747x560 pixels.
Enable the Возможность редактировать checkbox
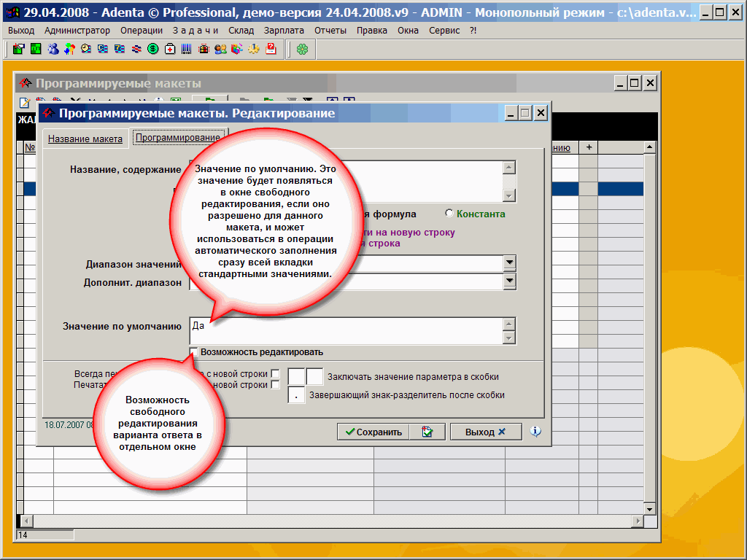[x=194, y=352]
